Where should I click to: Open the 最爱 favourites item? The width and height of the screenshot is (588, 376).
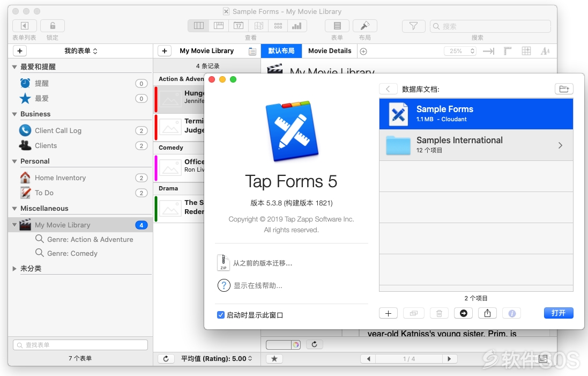80,98
